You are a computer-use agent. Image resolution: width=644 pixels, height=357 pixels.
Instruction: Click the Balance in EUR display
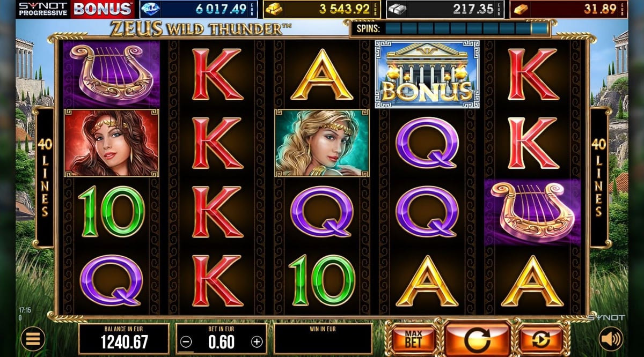(124, 339)
